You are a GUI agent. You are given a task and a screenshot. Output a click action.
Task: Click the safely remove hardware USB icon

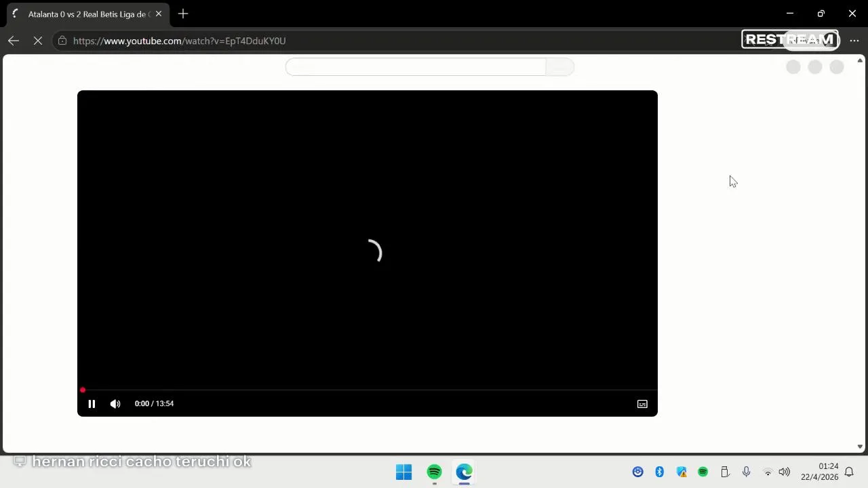(725, 472)
